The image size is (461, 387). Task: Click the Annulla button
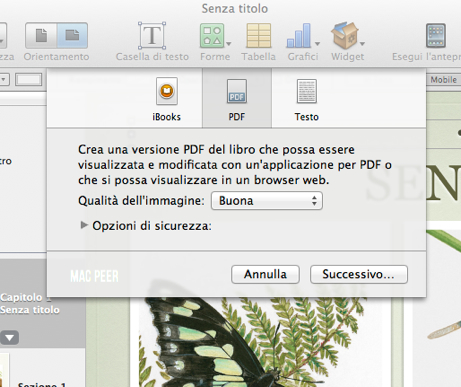[265, 274]
